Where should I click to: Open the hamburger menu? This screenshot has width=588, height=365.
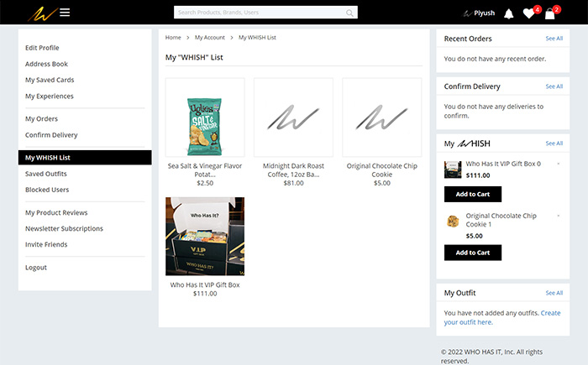[65, 13]
